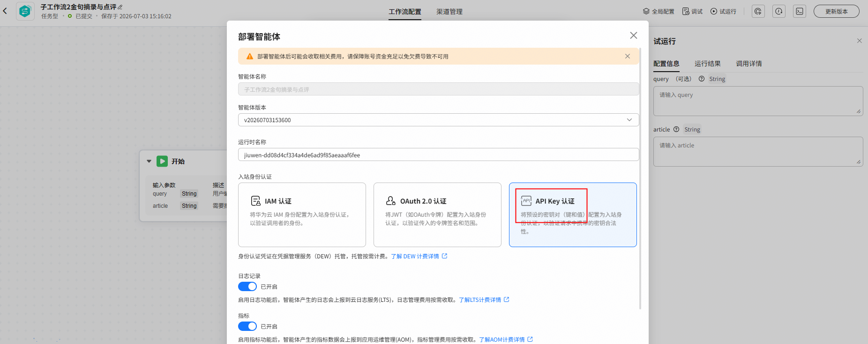
Task: Collapse the 开始 node
Action: tap(149, 161)
